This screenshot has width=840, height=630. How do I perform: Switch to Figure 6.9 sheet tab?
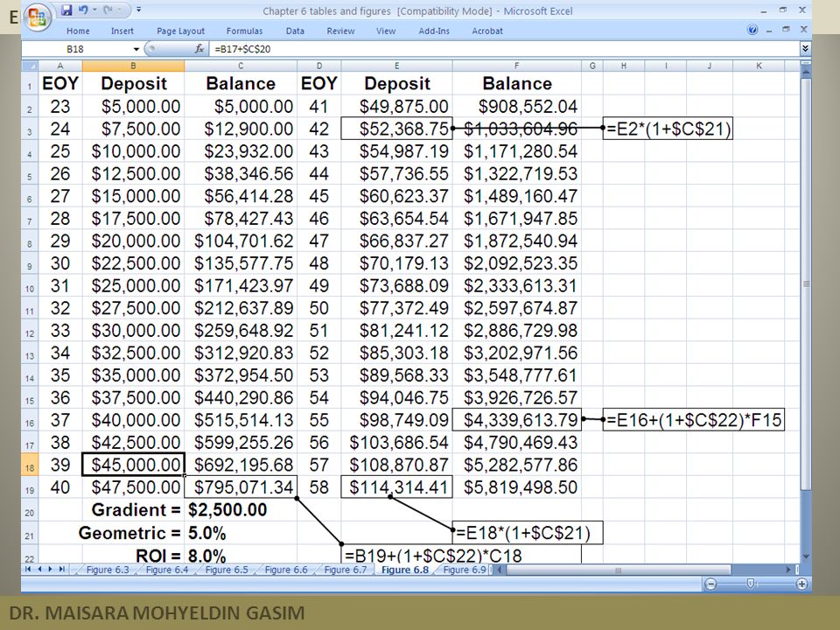pos(464,570)
